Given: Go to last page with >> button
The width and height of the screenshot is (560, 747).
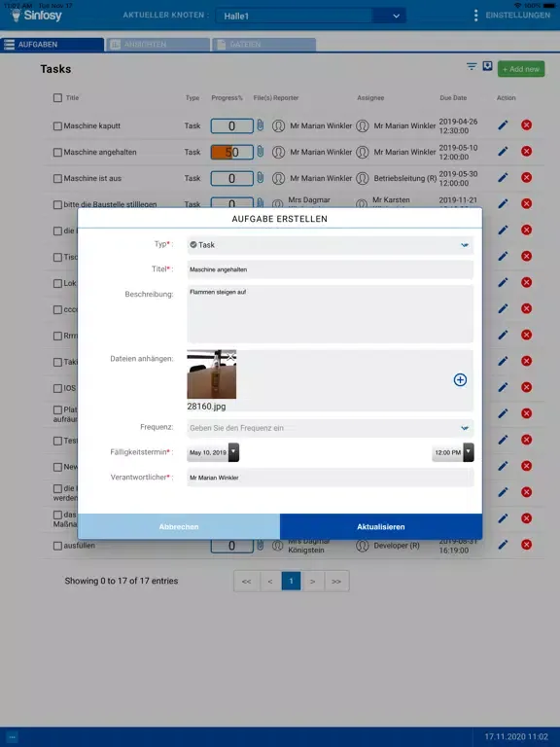Looking at the screenshot, I should (x=336, y=582).
